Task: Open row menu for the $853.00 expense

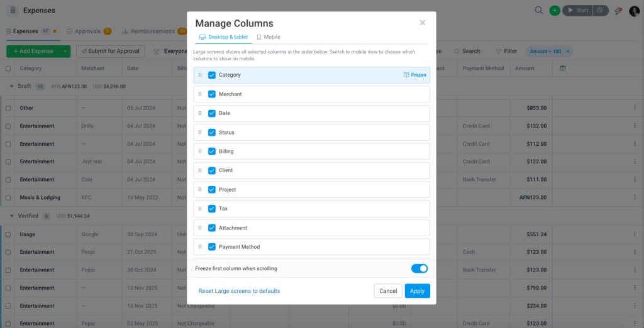Action: [x=635, y=108]
